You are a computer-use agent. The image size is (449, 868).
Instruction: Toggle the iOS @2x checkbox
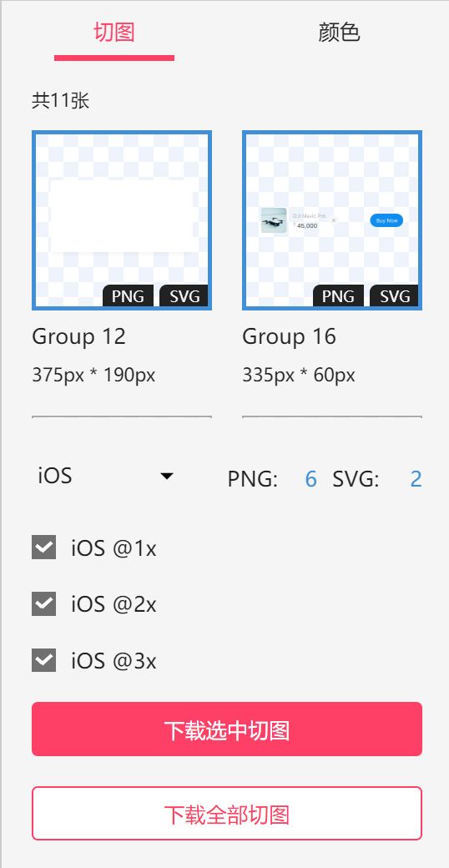pos(43,603)
